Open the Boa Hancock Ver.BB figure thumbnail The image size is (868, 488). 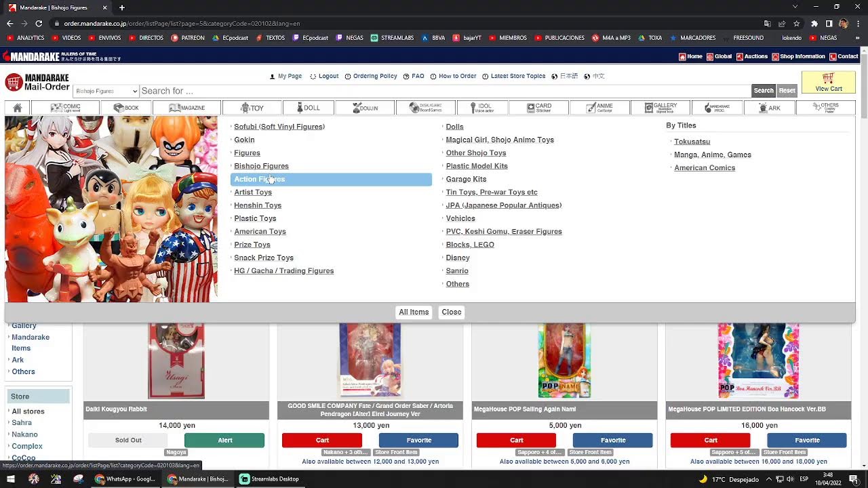pos(758,361)
